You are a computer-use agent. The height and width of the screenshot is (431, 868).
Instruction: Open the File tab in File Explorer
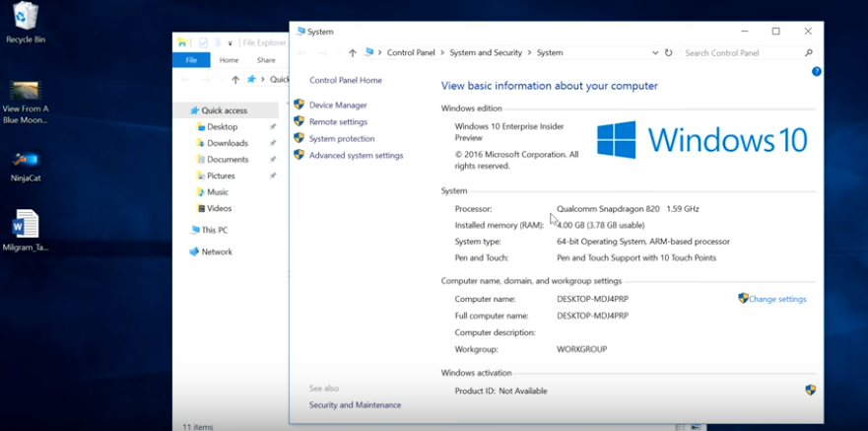point(191,60)
